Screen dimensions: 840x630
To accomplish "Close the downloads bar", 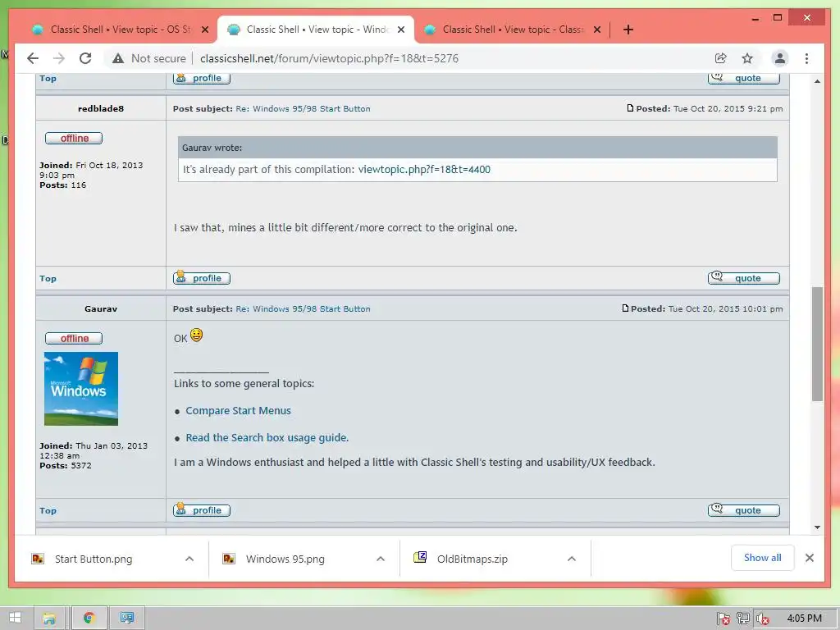I will click(x=810, y=558).
